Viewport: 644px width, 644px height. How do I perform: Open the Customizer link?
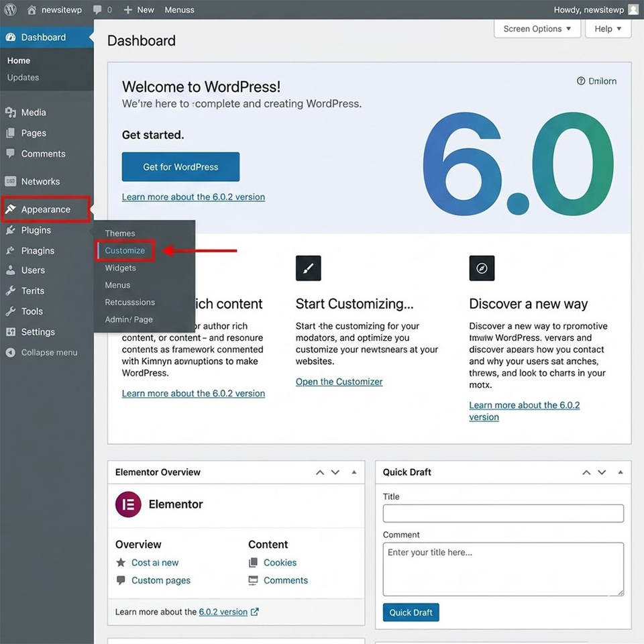339,382
